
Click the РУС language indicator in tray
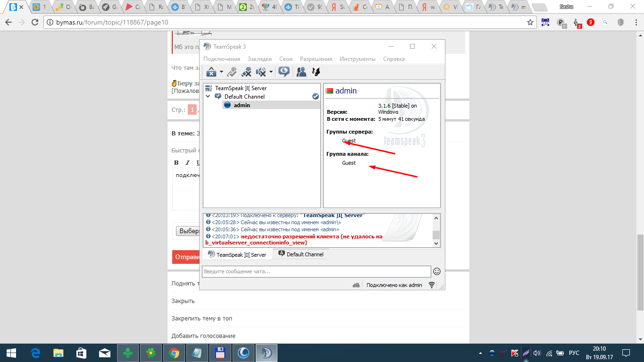coord(574,353)
